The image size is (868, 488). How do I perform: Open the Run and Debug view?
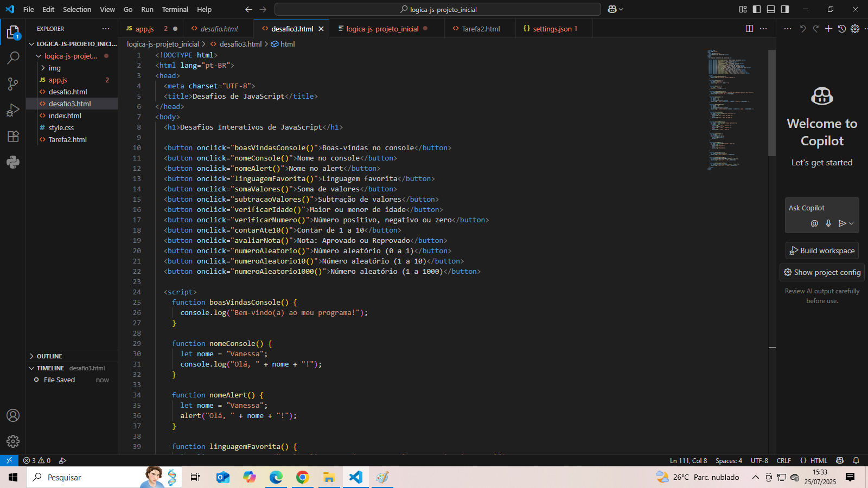(13, 110)
